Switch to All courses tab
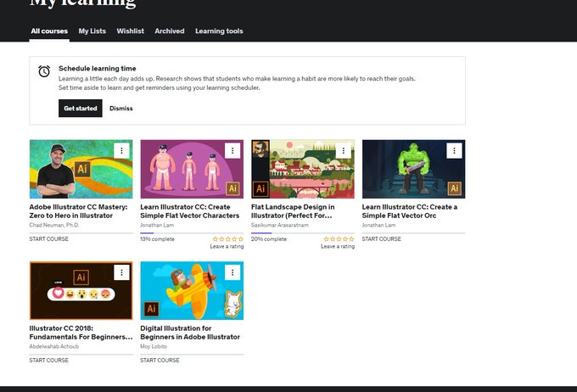The image size is (577, 392). tap(49, 31)
